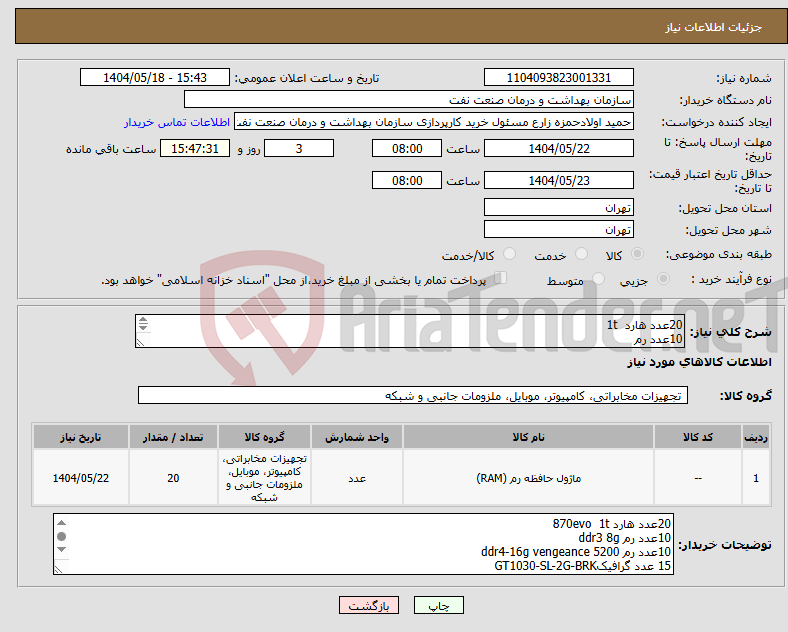This screenshot has width=788, height=632.
Task: Select the متوسط purchase type radio
Action: tap(598, 279)
